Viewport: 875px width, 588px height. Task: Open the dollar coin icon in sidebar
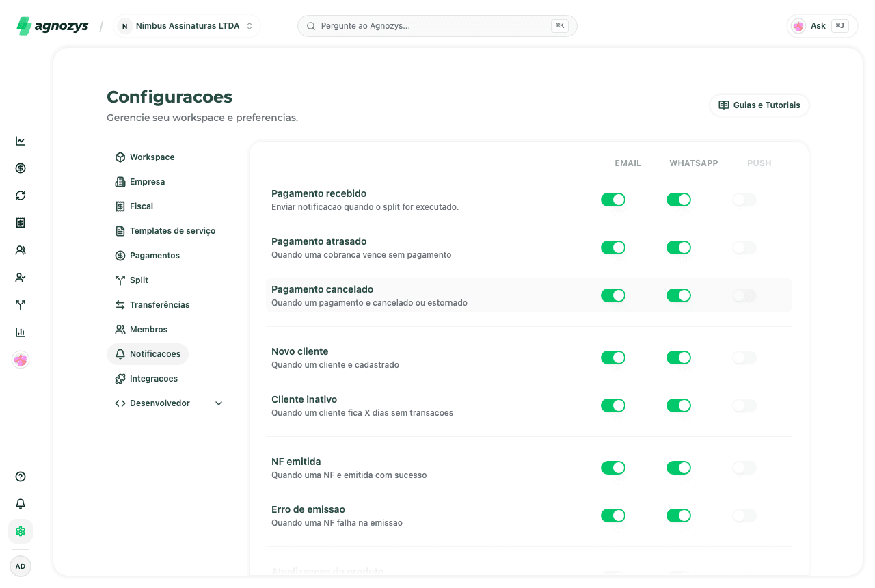point(21,168)
